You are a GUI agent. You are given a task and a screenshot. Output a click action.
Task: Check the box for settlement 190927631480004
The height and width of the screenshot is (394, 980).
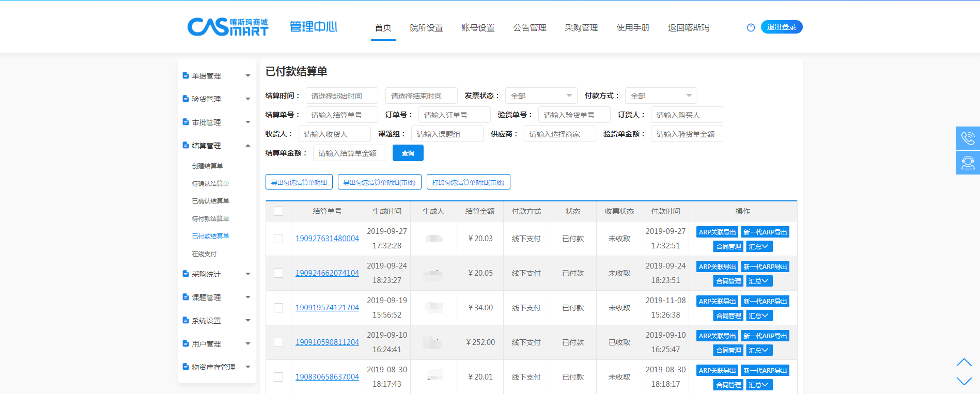[x=278, y=239]
